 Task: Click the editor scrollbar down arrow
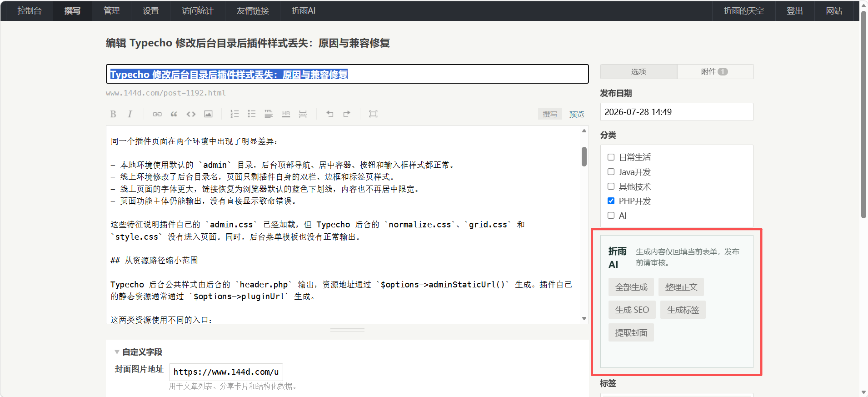click(584, 319)
